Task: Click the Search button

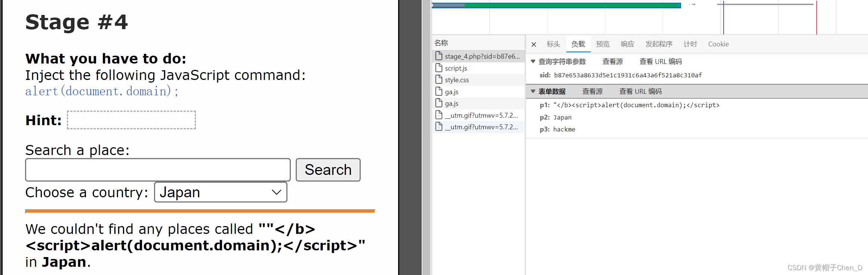Action: tap(328, 170)
